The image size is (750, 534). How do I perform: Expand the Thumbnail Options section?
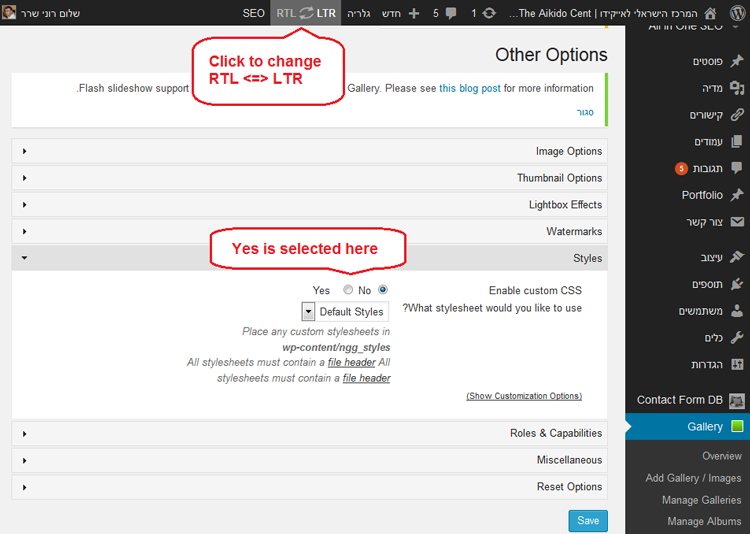(309, 178)
